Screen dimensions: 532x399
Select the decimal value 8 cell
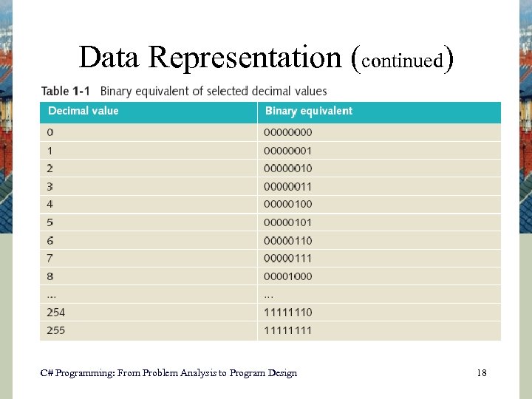tap(50, 276)
